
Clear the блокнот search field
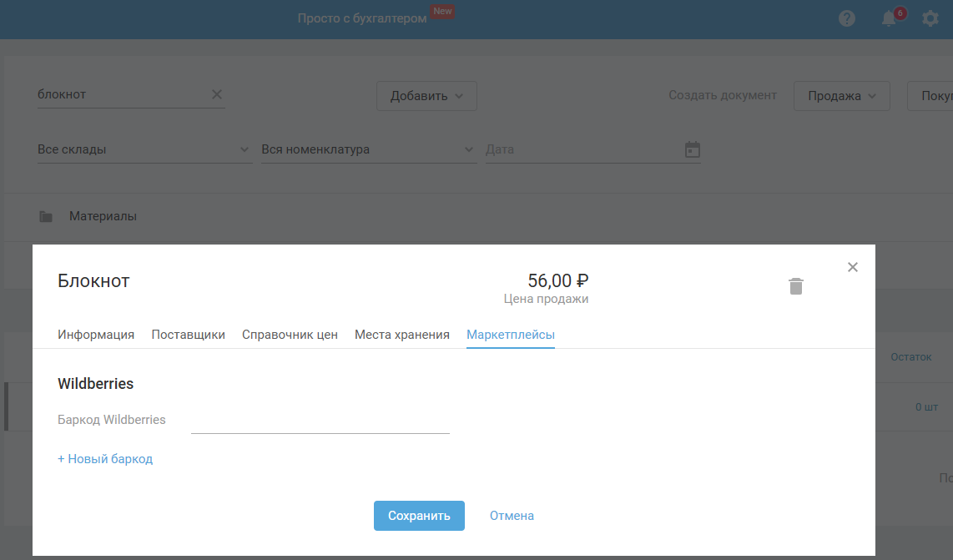(216, 94)
